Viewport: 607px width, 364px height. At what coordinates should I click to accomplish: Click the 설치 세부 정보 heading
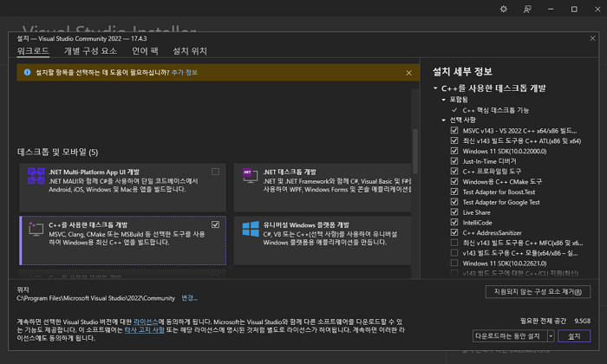tap(462, 71)
